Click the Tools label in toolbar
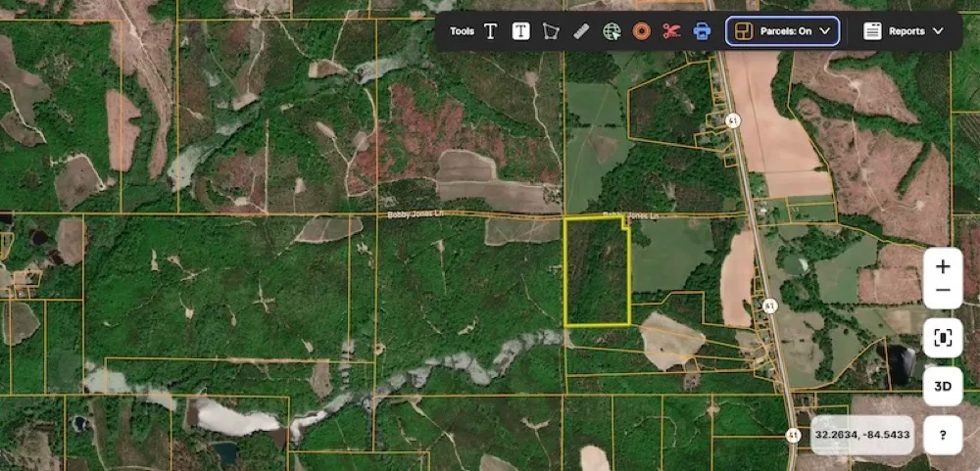This screenshot has width=980, height=471. (462, 31)
